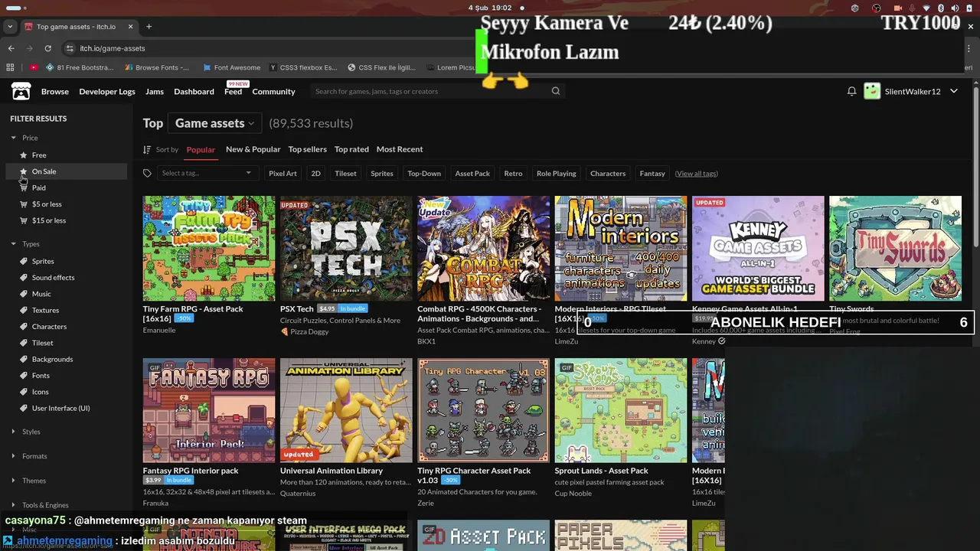This screenshot has width=980, height=551.
Task: Open the Game assets category dropdown
Action: tap(215, 123)
